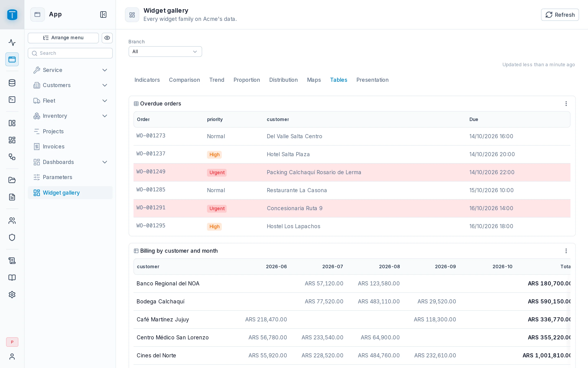The width and height of the screenshot is (588, 368).
Task: Click the Arrange menu button
Action: [x=63, y=38]
